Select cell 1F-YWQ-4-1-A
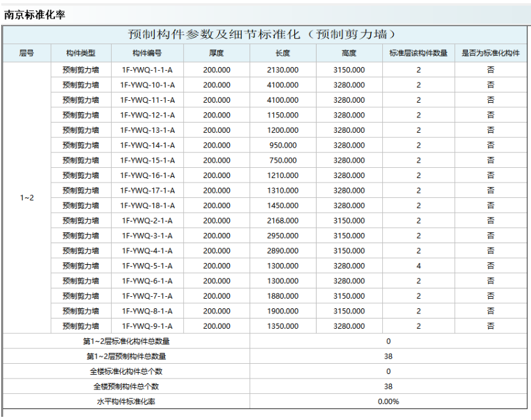This screenshot has height=420, width=531. click(147, 251)
